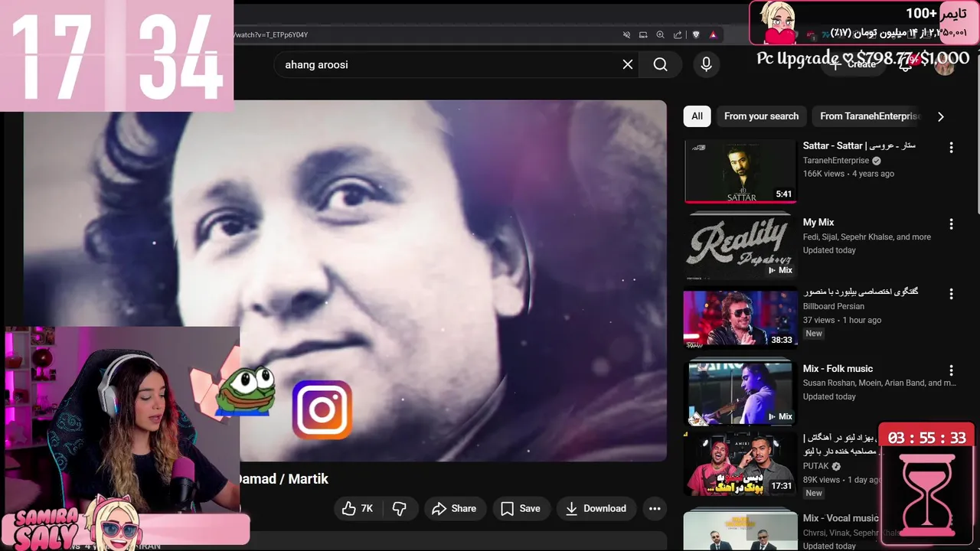Viewport: 980px width, 551px height.
Task: Open Mix - Vocal music thumbnail
Action: pyautogui.click(x=740, y=530)
